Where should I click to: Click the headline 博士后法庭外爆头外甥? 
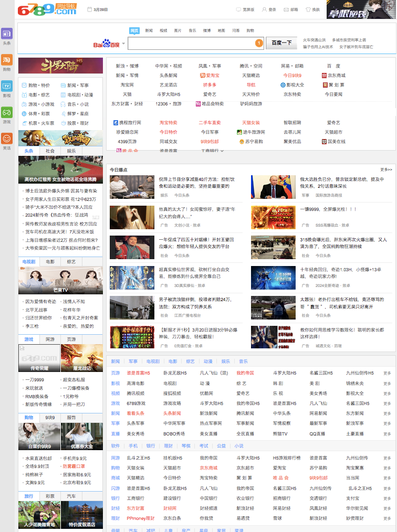pos(61,190)
